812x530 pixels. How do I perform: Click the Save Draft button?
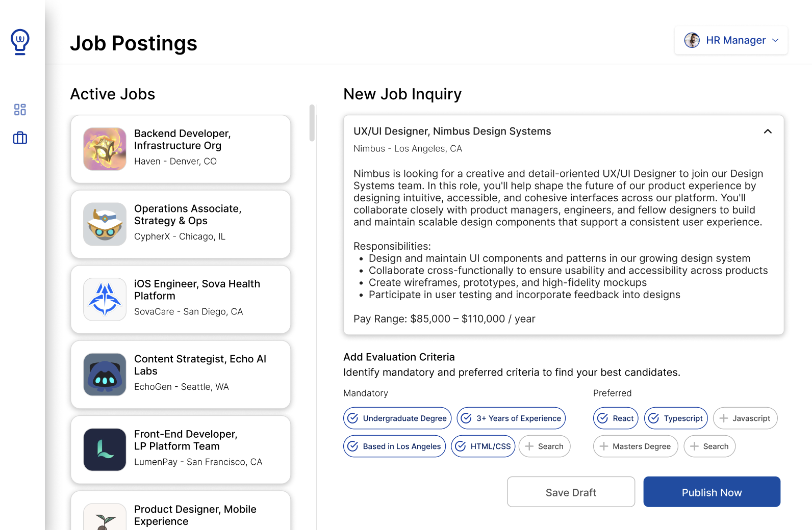571,492
